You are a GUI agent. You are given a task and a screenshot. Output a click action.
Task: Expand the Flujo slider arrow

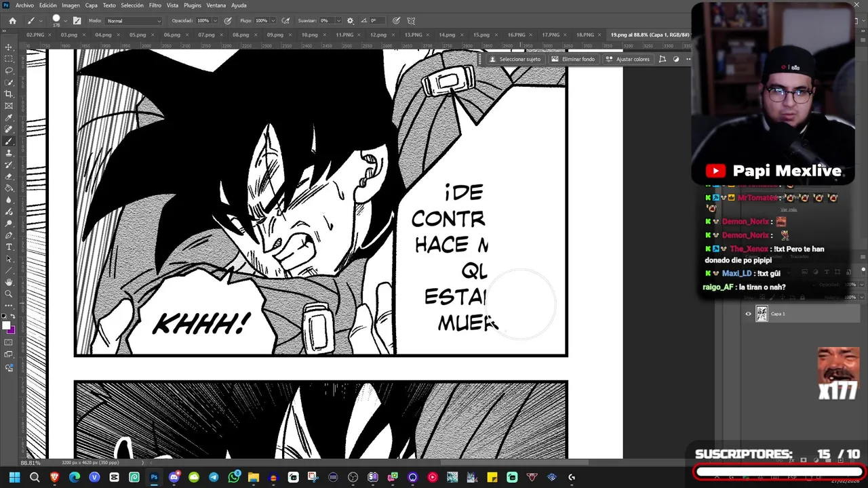click(275, 20)
